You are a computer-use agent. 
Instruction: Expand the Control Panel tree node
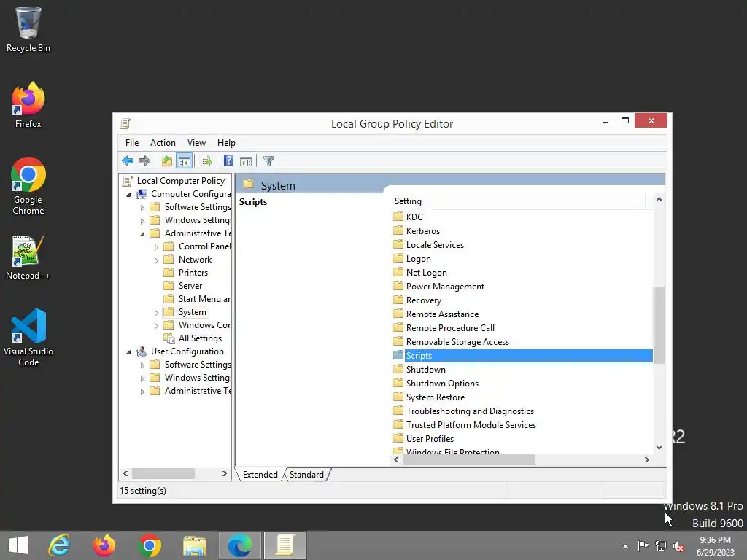click(156, 247)
